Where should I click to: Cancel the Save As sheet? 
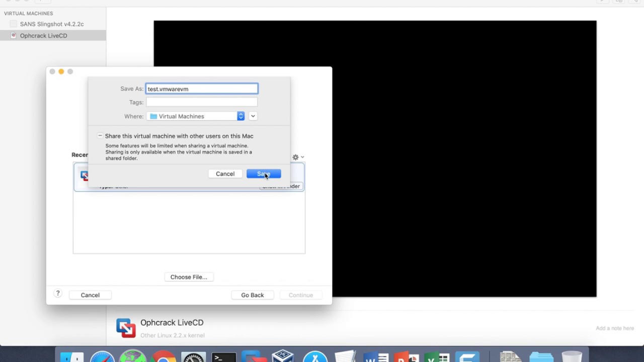pos(225,173)
